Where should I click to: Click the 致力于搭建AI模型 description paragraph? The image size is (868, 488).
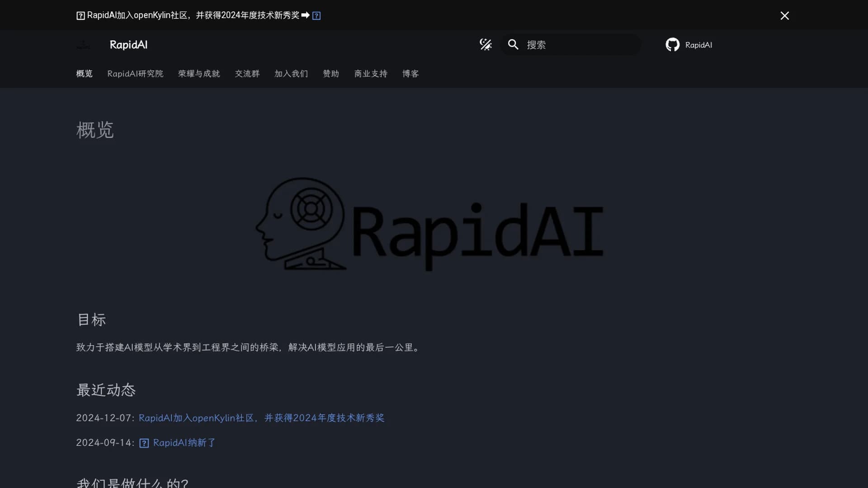pyautogui.click(x=249, y=347)
